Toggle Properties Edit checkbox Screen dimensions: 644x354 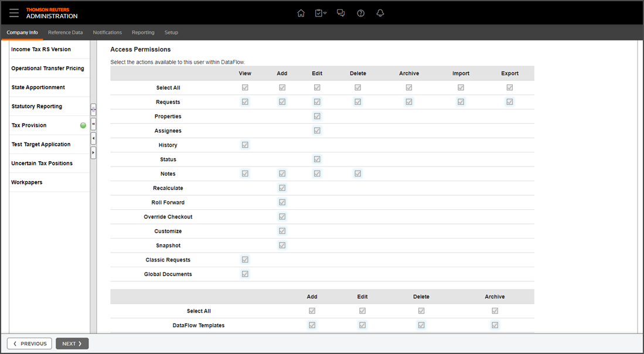click(317, 116)
